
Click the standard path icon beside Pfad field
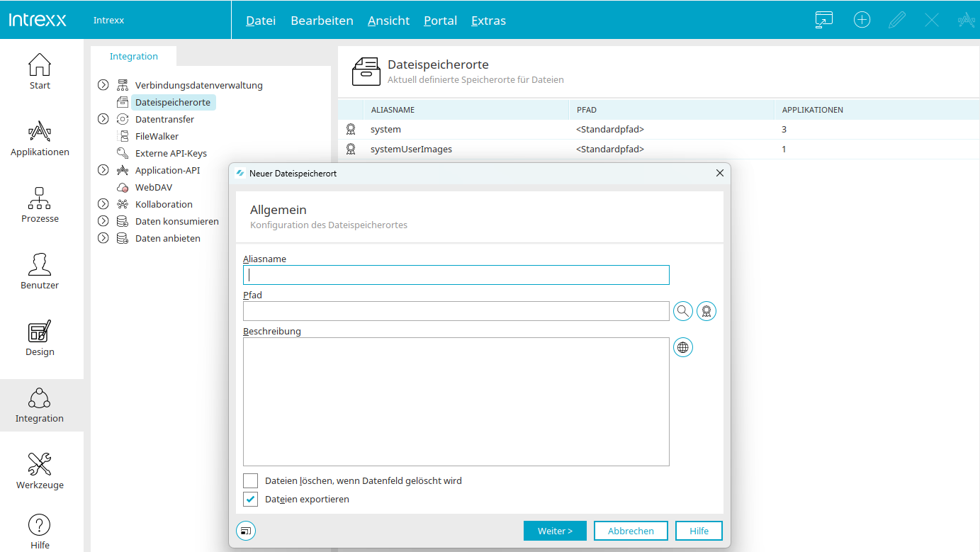click(x=706, y=311)
